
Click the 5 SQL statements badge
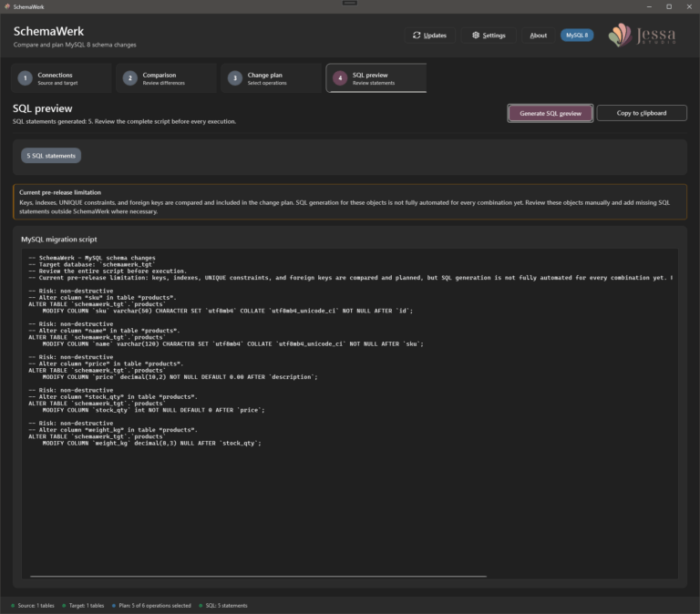pyautogui.click(x=51, y=156)
